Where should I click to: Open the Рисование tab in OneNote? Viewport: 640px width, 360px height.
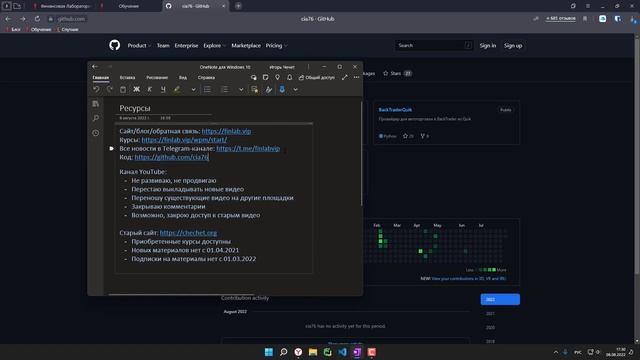pyautogui.click(x=157, y=78)
